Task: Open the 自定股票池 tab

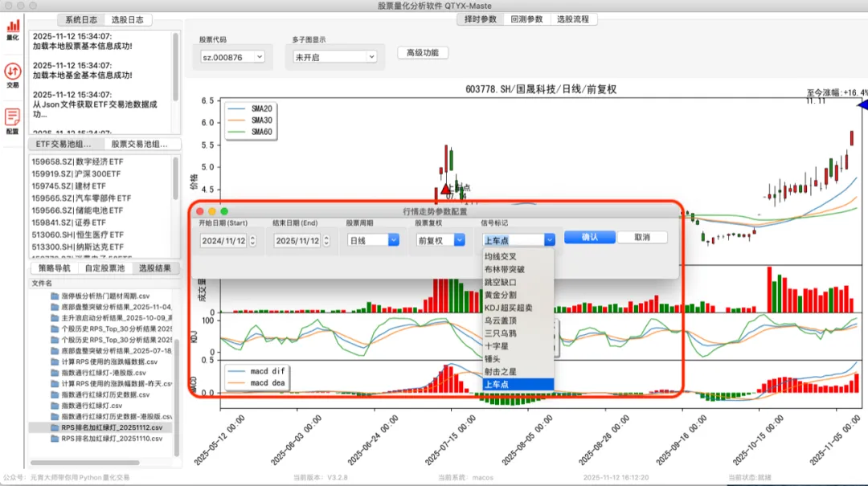Action: point(104,268)
